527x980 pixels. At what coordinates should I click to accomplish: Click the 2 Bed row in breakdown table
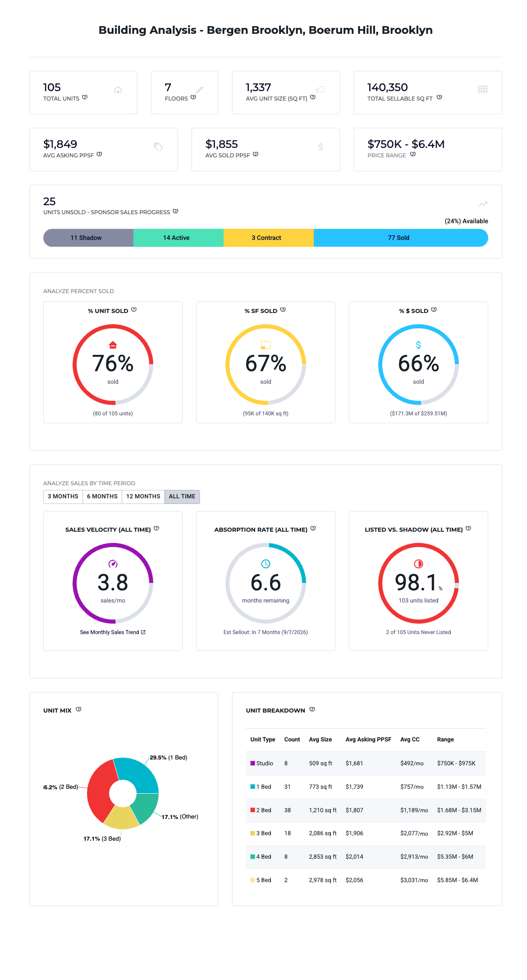click(x=366, y=810)
